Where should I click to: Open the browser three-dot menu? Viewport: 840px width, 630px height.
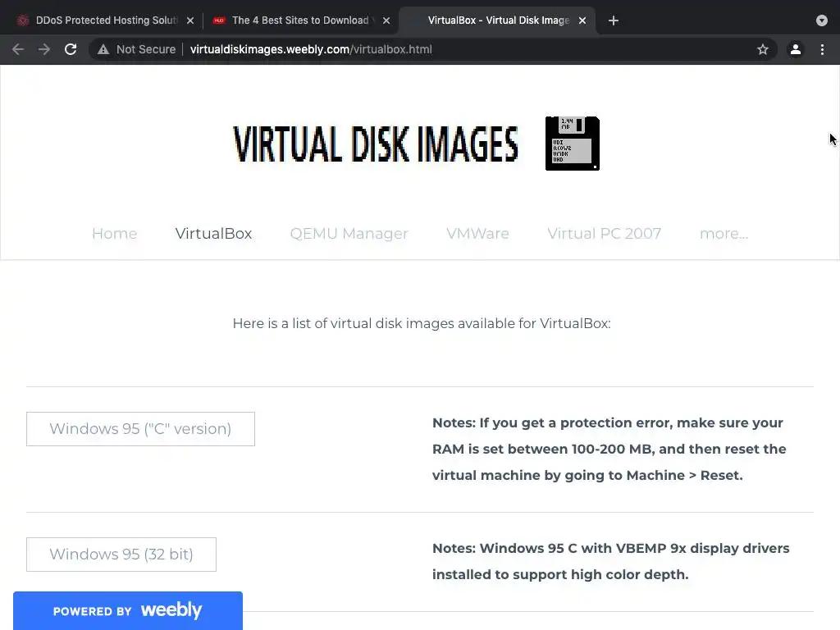click(x=822, y=49)
